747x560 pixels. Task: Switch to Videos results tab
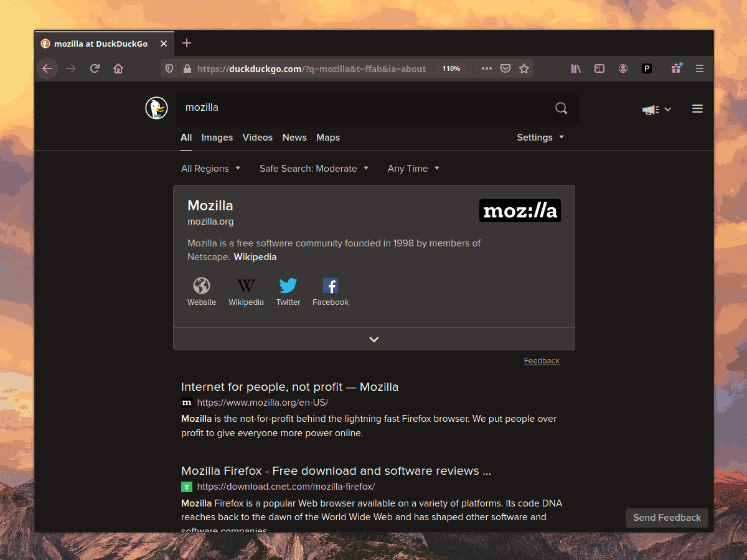(258, 138)
